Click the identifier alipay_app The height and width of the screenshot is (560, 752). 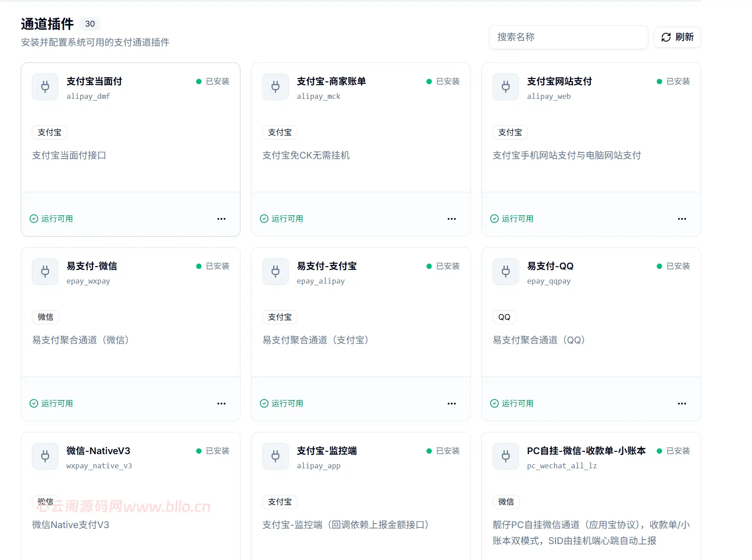318,466
